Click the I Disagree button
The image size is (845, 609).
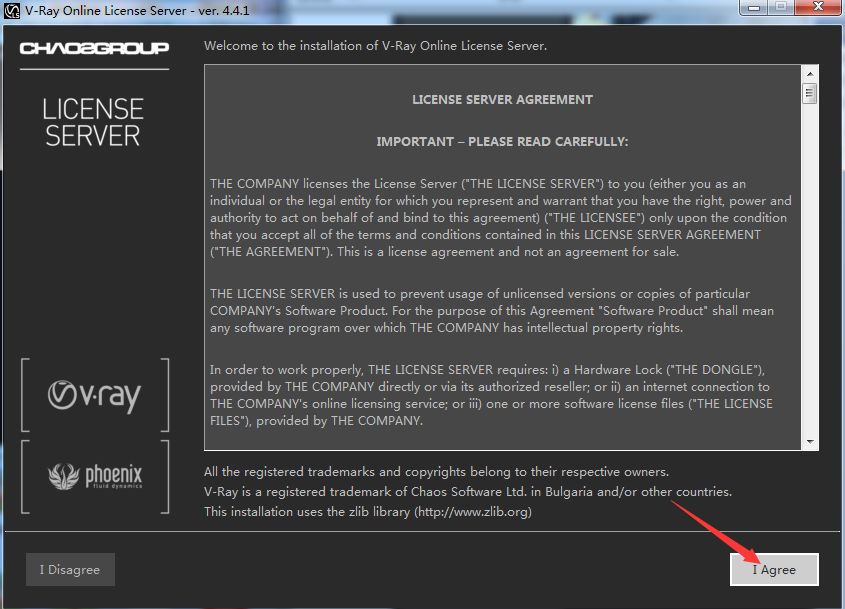pos(70,569)
